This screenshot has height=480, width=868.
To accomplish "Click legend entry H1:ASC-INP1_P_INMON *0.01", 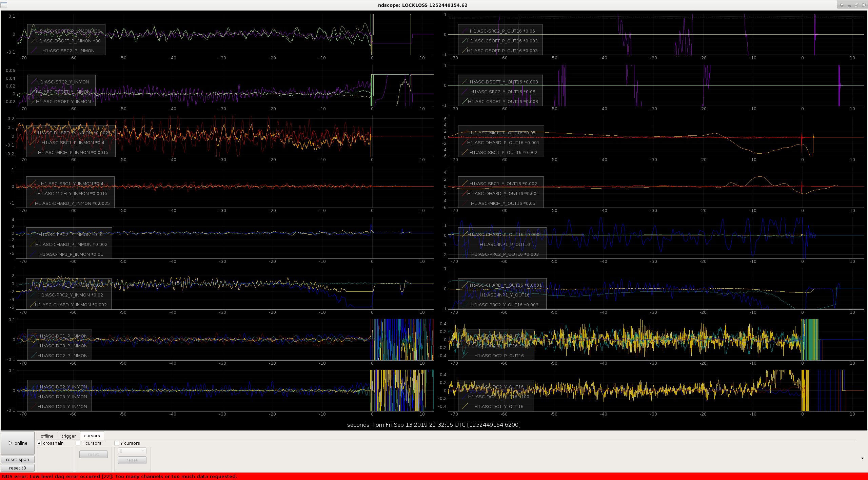I will coord(71,254).
